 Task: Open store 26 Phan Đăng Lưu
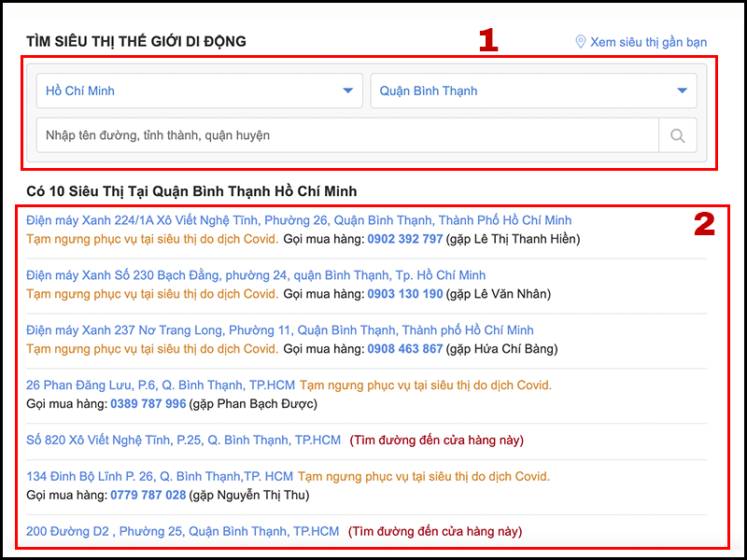coord(161,385)
